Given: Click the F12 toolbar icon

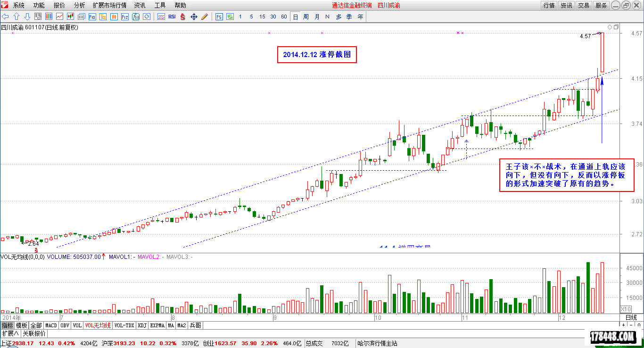Looking at the screenshot, I should 124,17.
